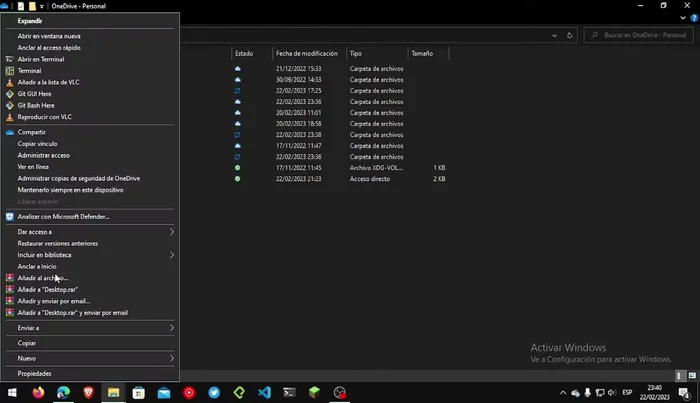
Task: Click the File Explorer taskbar icon
Action: pyautogui.click(x=113, y=392)
